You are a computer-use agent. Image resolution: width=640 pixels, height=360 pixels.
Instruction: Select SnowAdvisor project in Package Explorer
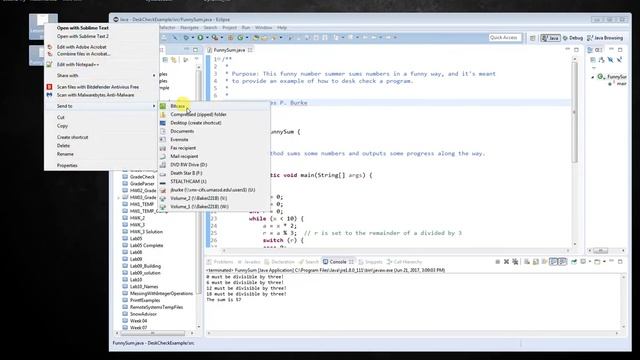click(143, 314)
